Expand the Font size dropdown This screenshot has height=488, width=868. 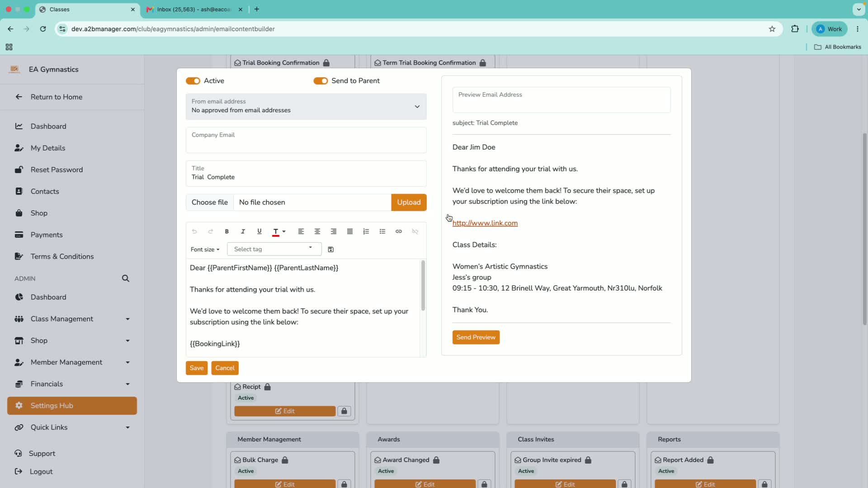(205, 249)
